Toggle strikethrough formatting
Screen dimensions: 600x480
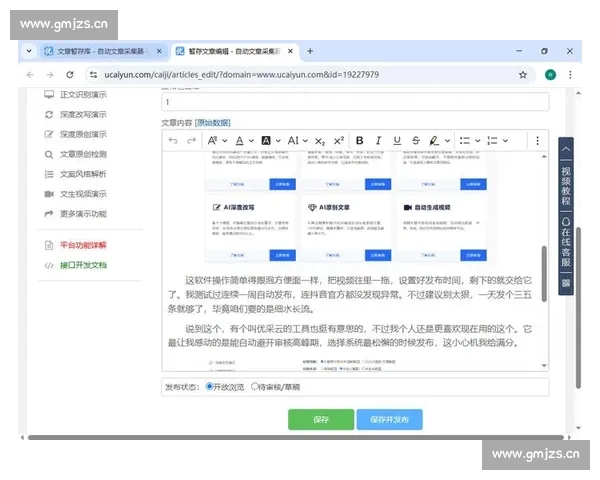[x=416, y=141]
